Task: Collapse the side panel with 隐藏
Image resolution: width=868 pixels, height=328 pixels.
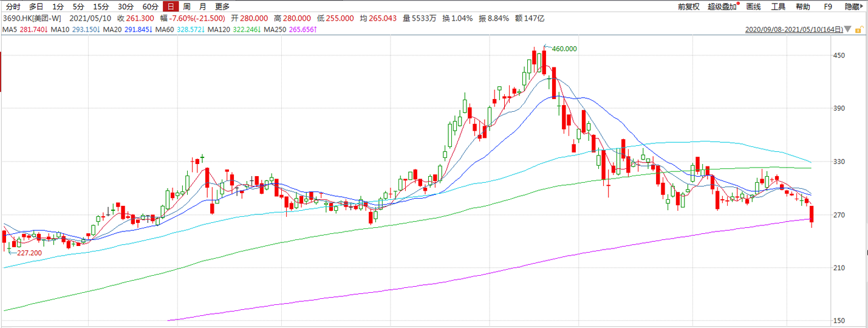Action: pyautogui.click(x=853, y=7)
